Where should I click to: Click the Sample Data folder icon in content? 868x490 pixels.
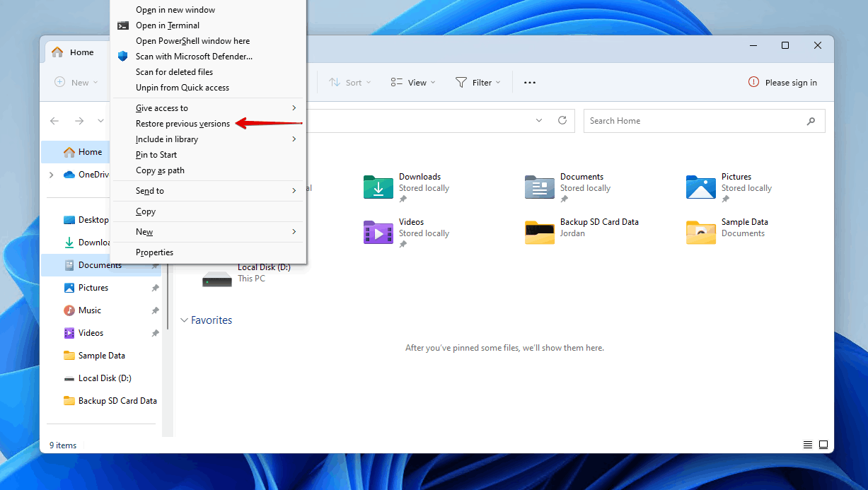pyautogui.click(x=701, y=233)
